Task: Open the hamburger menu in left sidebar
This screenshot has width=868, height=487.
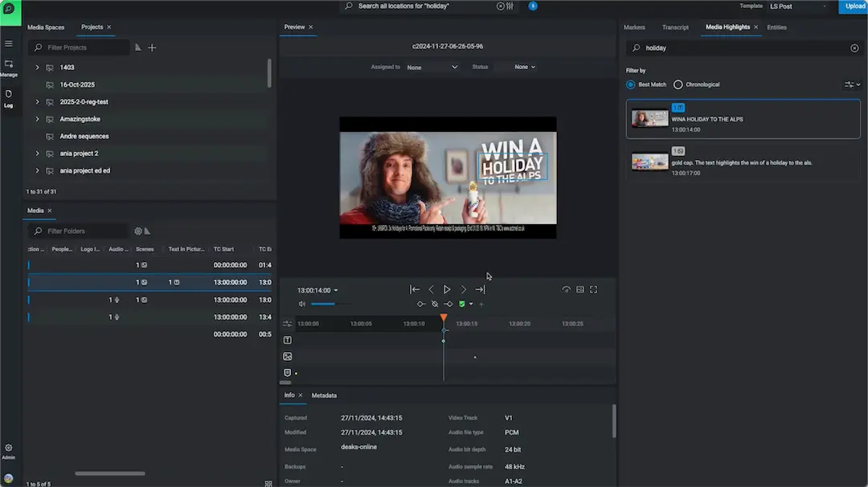Action: point(9,43)
